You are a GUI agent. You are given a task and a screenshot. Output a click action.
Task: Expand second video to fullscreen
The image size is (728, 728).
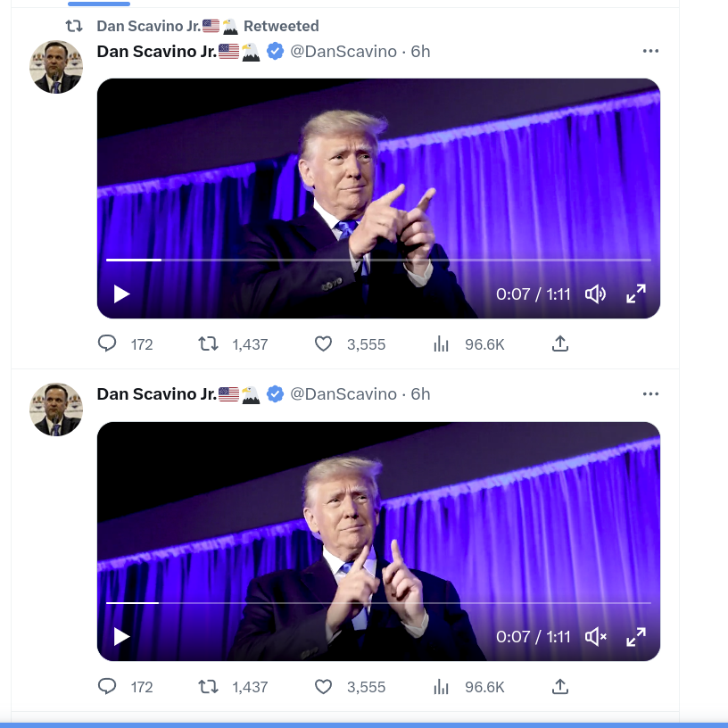point(636,636)
